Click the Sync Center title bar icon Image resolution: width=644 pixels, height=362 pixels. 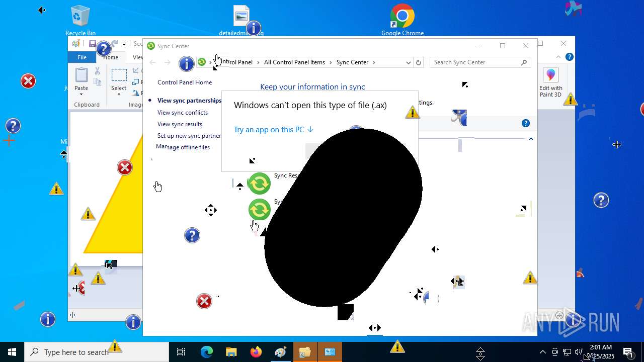(151, 46)
